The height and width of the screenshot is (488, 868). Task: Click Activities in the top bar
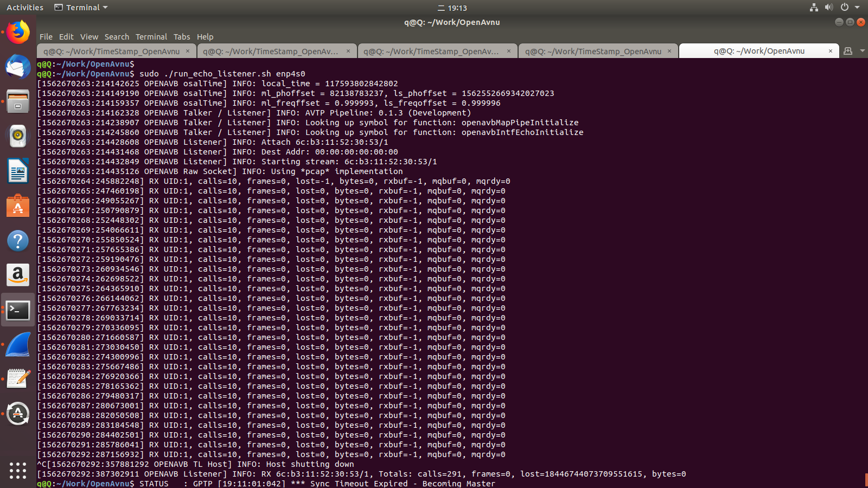24,7
